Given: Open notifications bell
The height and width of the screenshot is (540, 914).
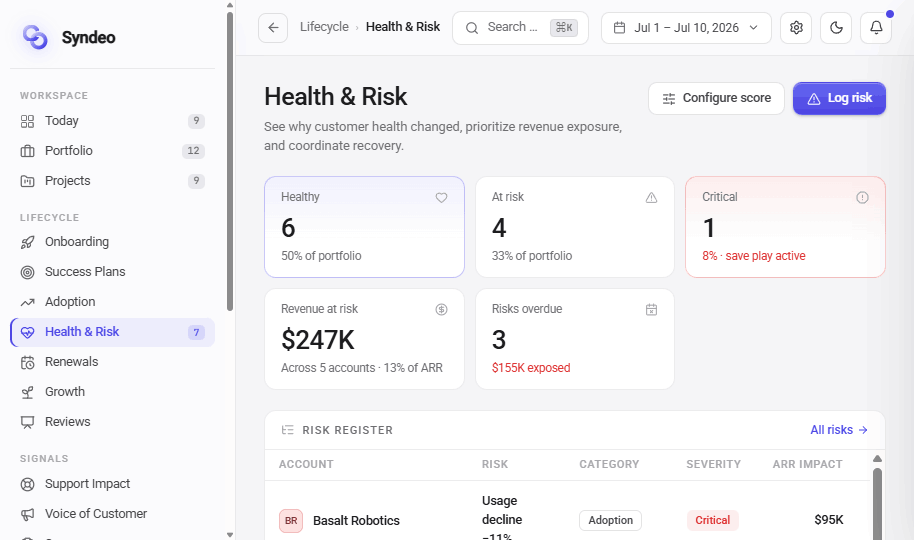Looking at the screenshot, I should pos(876,27).
